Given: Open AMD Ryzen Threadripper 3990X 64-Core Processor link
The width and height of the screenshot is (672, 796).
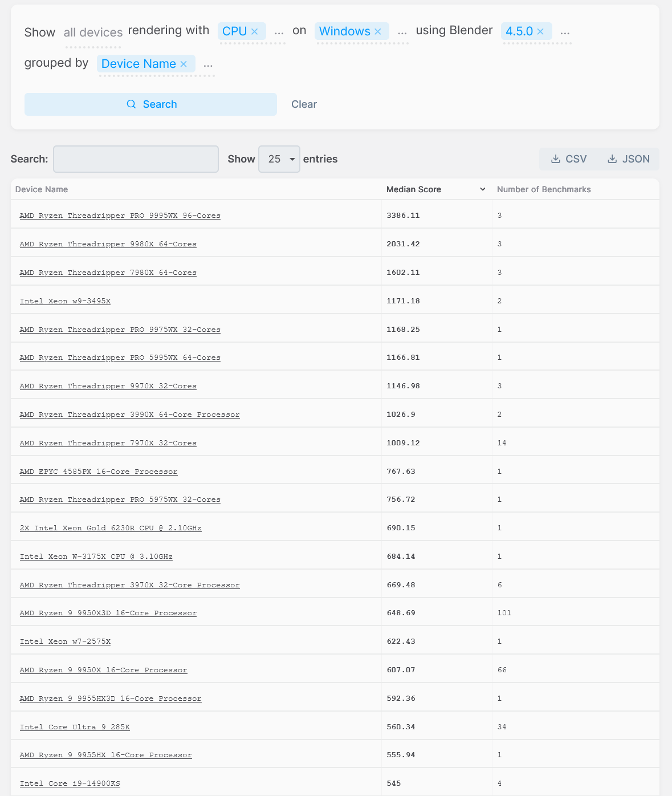Looking at the screenshot, I should pyautogui.click(x=130, y=415).
